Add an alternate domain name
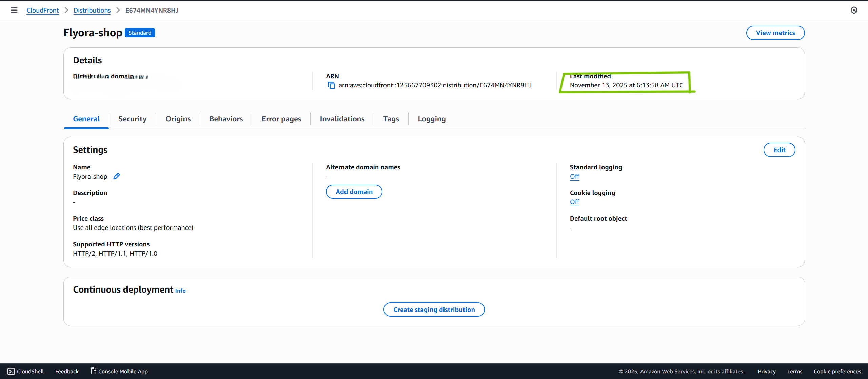Viewport: 868px width, 379px height. (354, 192)
